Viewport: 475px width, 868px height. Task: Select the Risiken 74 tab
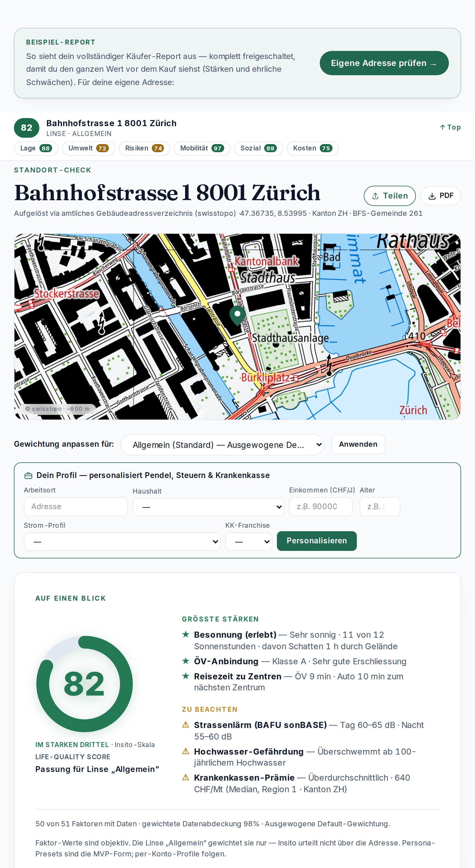pos(145,148)
